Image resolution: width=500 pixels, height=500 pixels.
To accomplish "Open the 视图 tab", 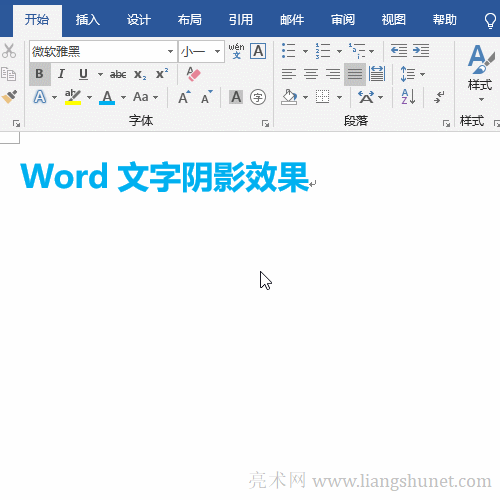I will pyautogui.click(x=394, y=20).
